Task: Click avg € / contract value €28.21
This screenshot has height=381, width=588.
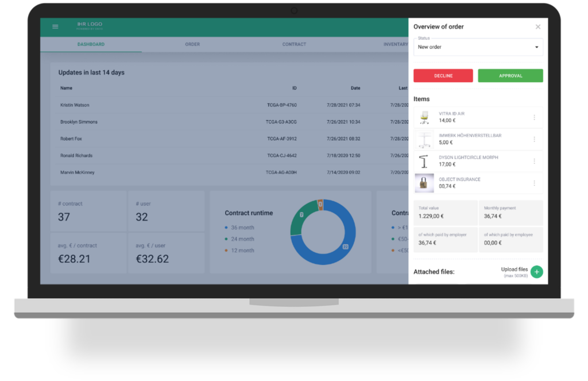Action: point(74,259)
